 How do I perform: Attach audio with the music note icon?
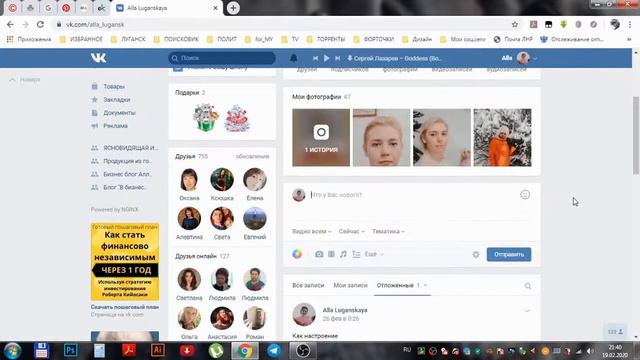[x=343, y=254]
